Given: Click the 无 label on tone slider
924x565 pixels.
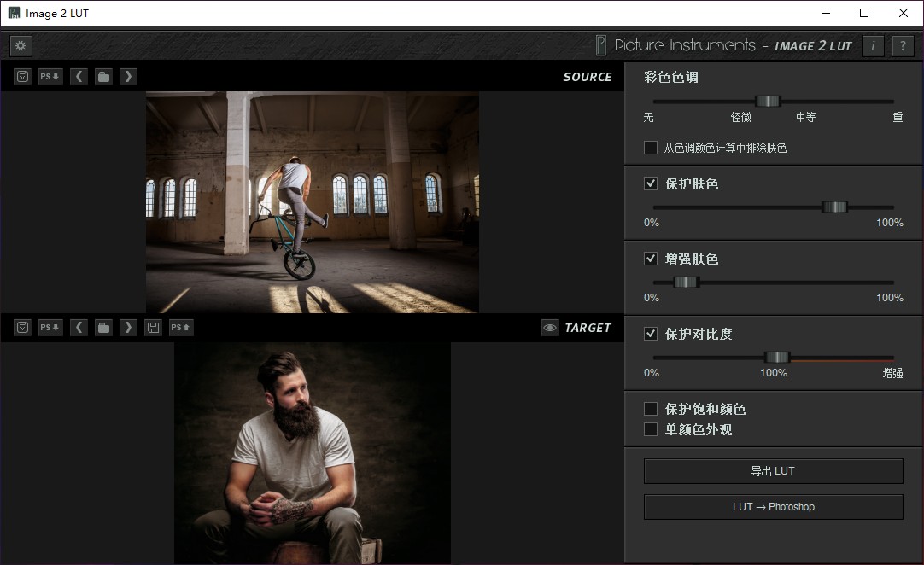Looking at the screenshot, I should [x=649, y=117].
